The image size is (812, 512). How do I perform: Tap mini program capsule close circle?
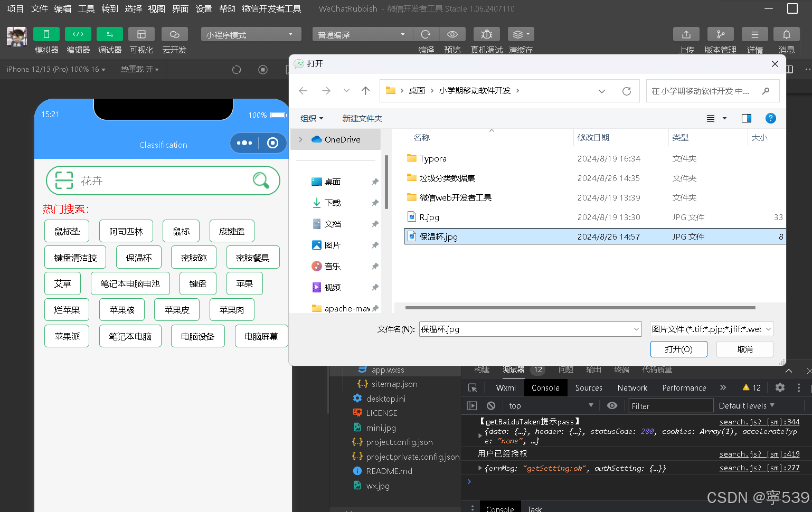(x=272, y=143)
